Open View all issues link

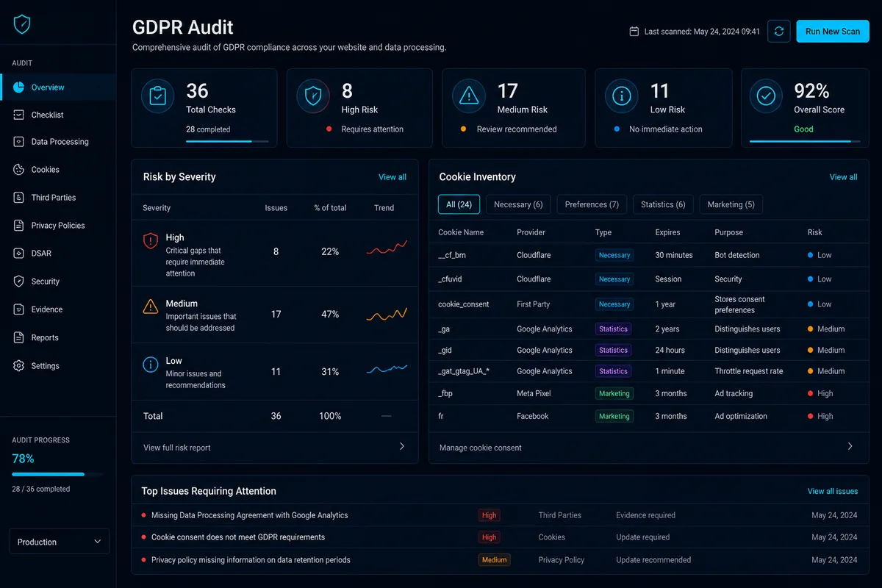(x=833, y=491)
